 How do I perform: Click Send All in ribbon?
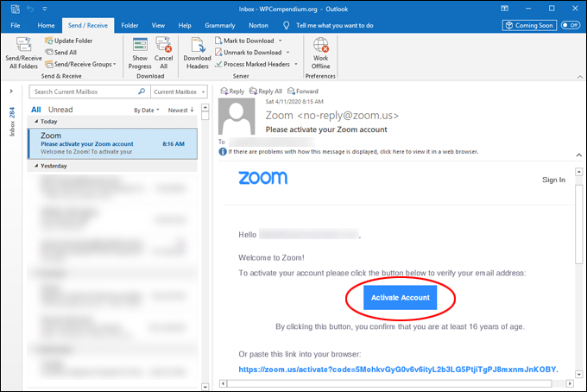pos(61,53)
